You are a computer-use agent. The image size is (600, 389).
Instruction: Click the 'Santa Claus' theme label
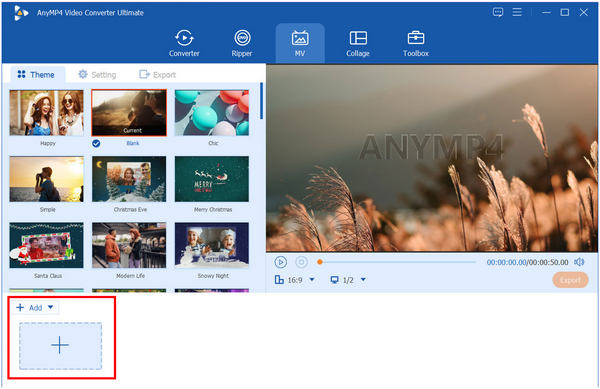coord(48,276)
